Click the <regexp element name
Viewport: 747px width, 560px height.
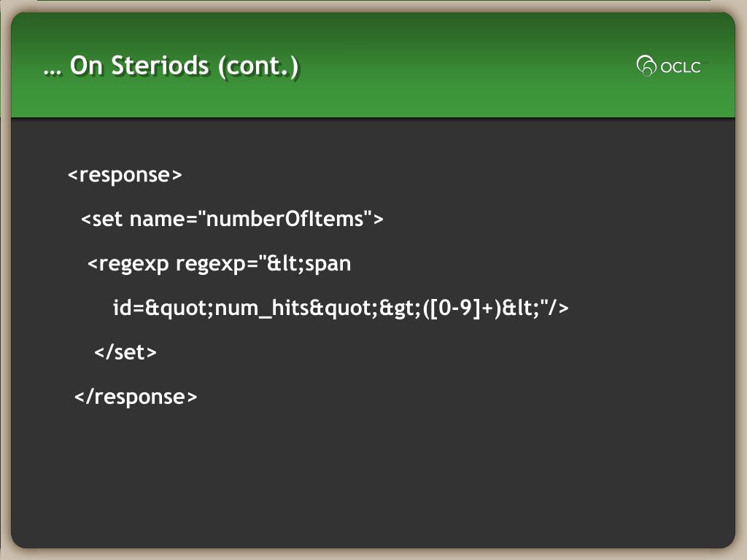(x=128, y=263)
